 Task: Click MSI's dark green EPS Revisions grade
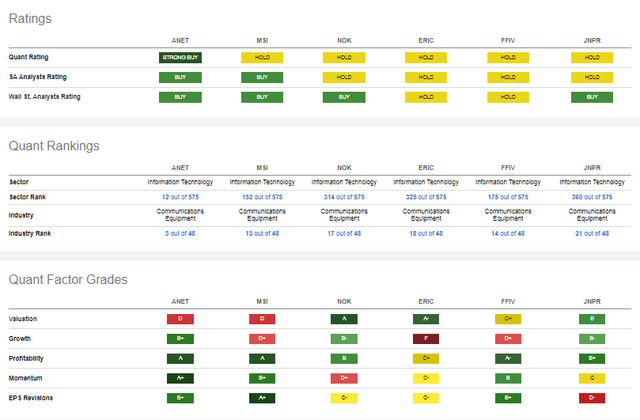coord(262,398)
